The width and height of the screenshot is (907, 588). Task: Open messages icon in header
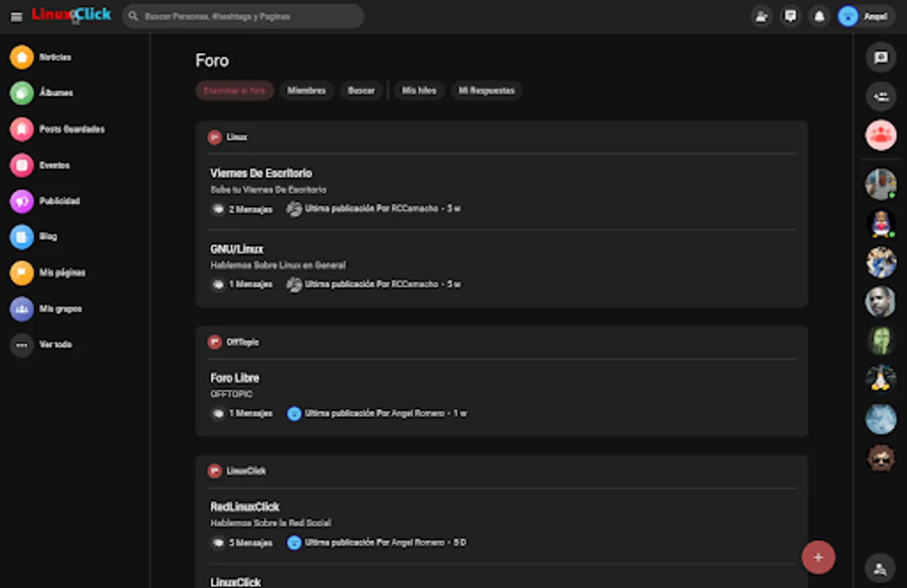pos(791,16)
